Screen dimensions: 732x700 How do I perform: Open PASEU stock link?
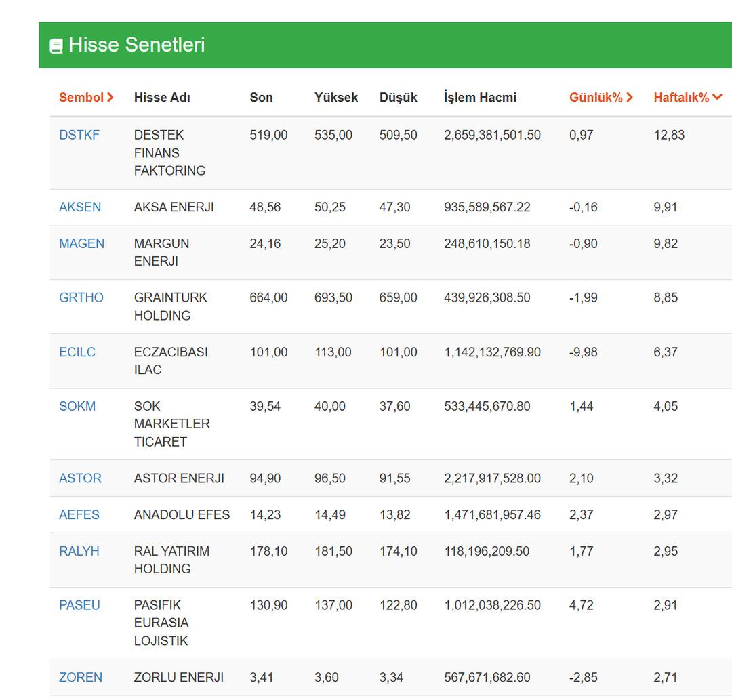(x=79, y=605)
